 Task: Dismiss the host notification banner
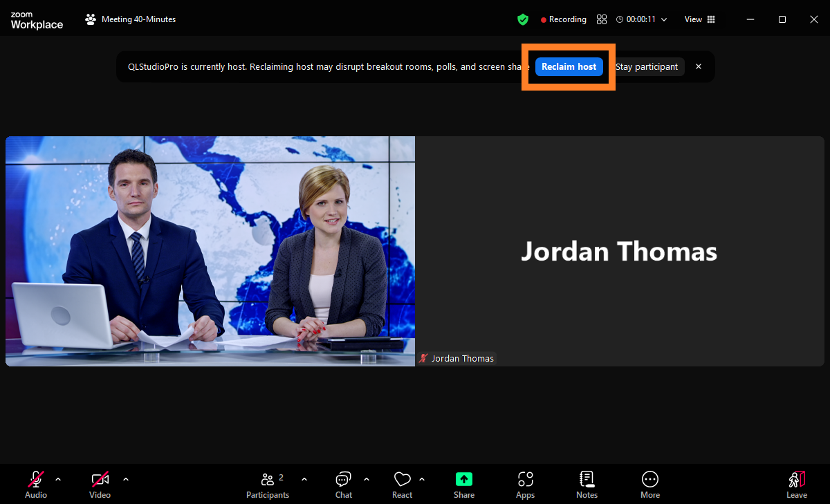[x=699, y=67]
